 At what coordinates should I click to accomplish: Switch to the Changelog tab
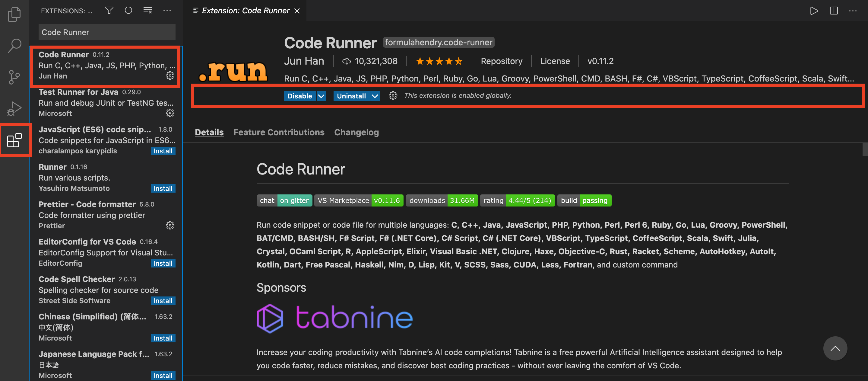click(x=356, y=132)
